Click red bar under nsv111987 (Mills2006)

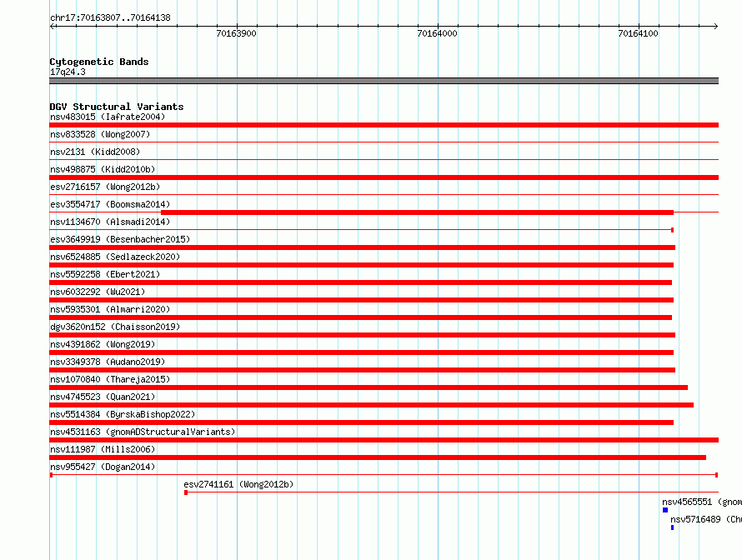pyautogui.click(x=378, y=457)
